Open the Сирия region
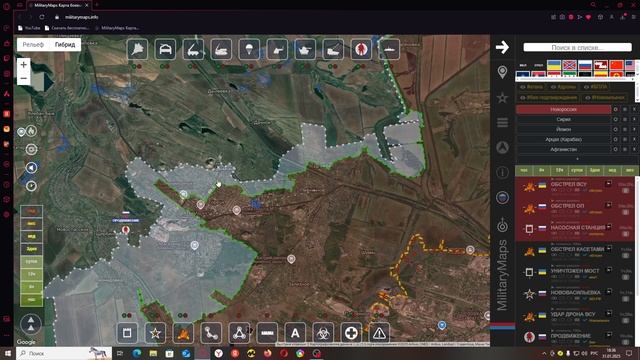The image size is (640, 360). 563,119
